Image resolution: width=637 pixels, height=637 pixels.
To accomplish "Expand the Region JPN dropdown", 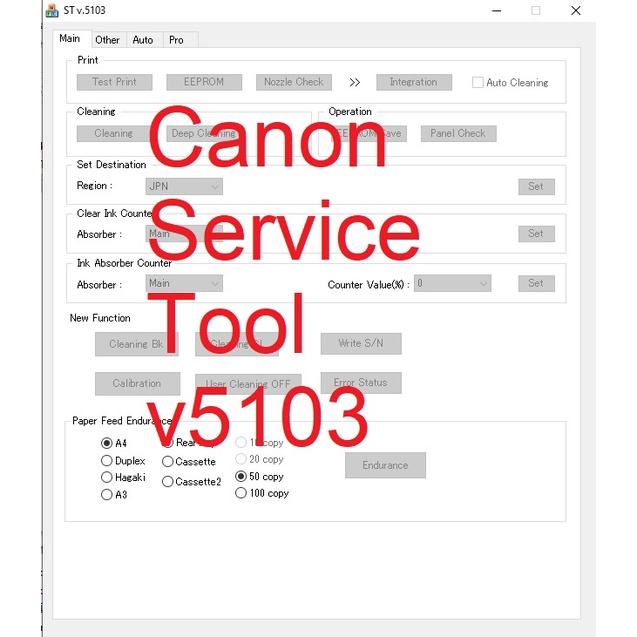I will click(x=184, y=186).
